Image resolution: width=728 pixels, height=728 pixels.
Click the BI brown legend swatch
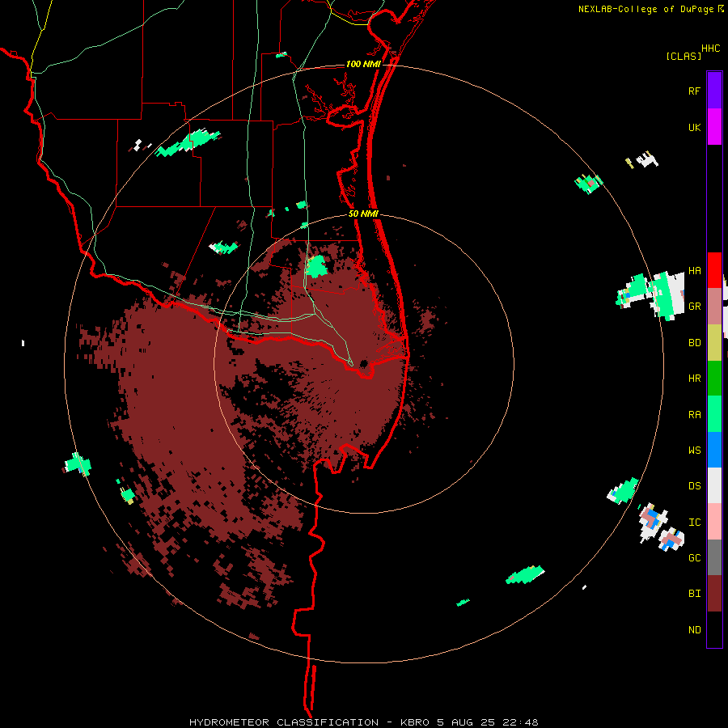(714, 594)
